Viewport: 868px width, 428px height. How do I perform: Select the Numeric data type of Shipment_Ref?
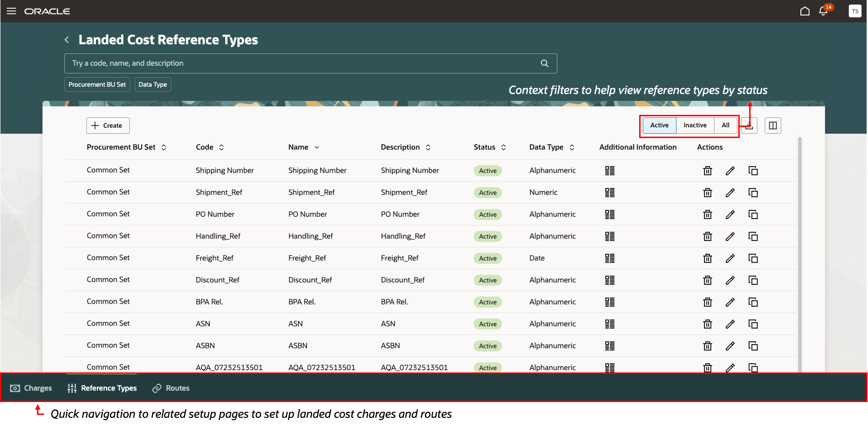coord(543,193)
